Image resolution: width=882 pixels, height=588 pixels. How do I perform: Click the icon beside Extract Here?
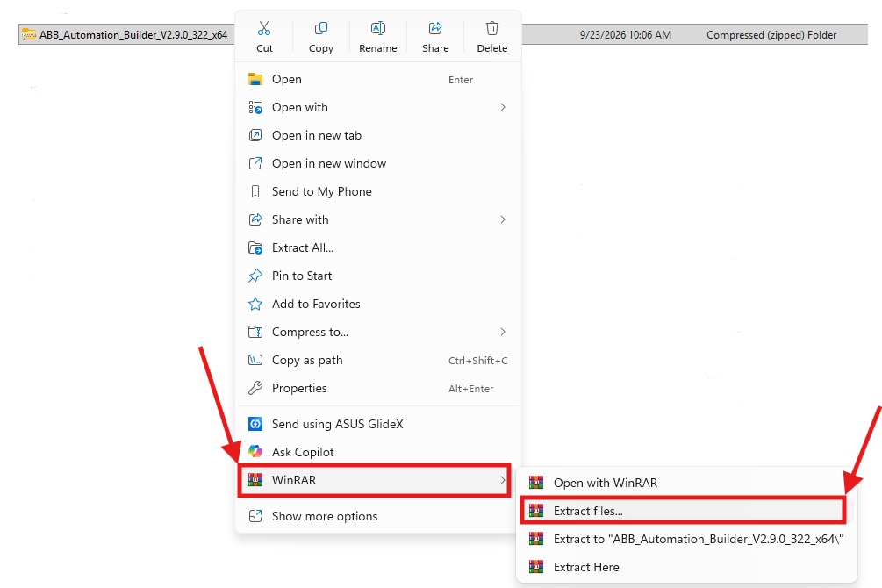click(536, 567)
